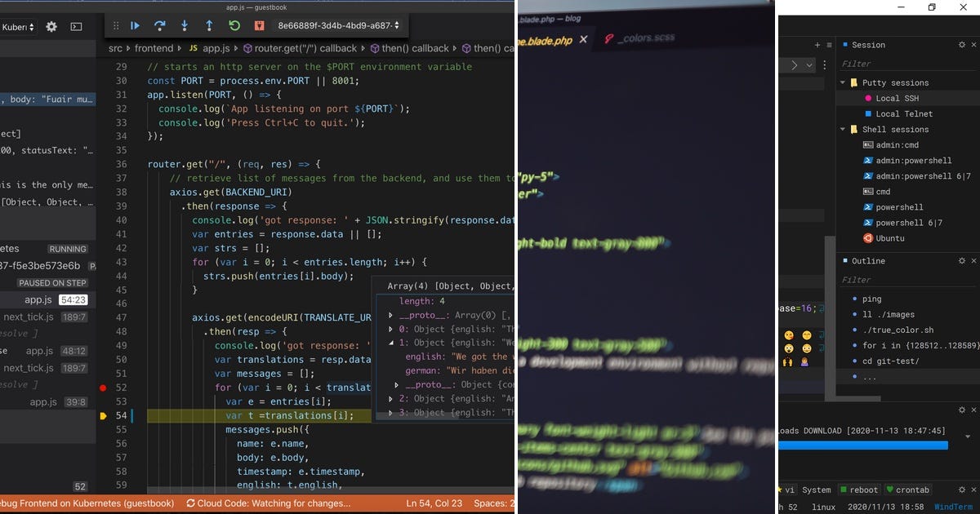Continue execution in the debug toolbar
980x514 pixels.
tap(135, 25)
